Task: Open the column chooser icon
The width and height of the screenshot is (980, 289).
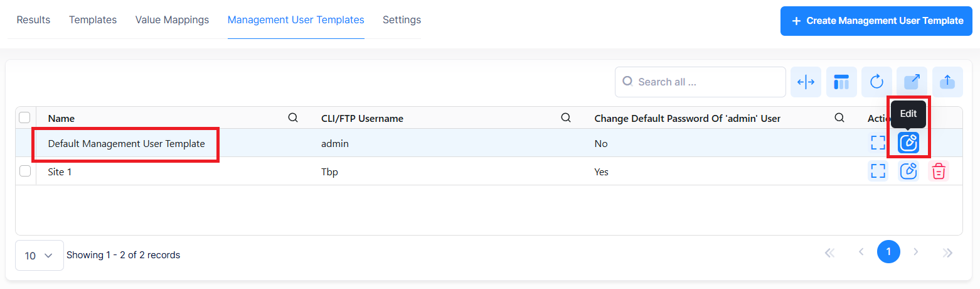Action: point(841,82)
